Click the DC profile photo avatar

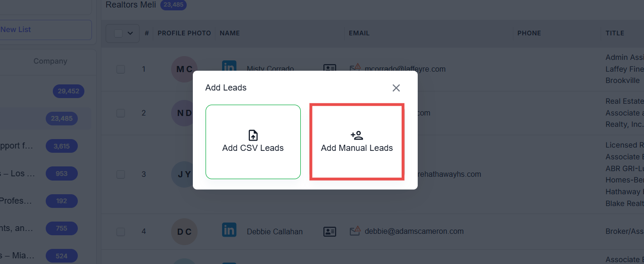coord(184,231)
